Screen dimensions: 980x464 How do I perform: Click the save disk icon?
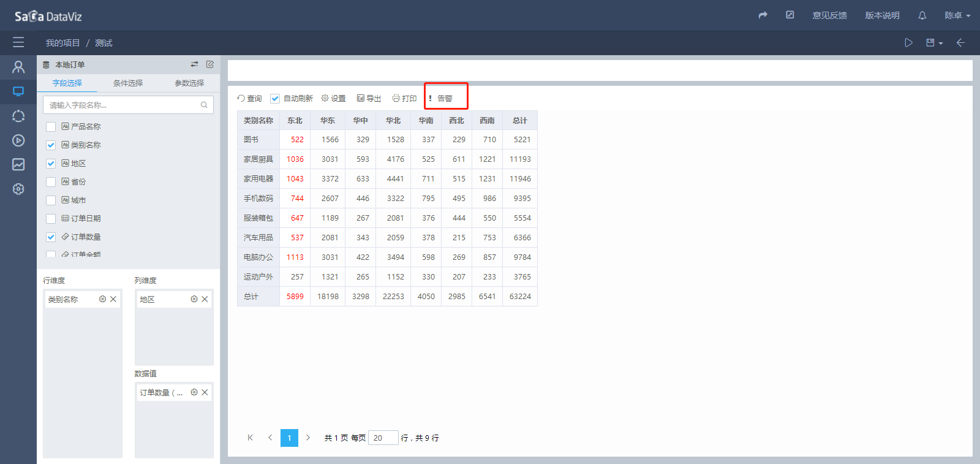930,42
